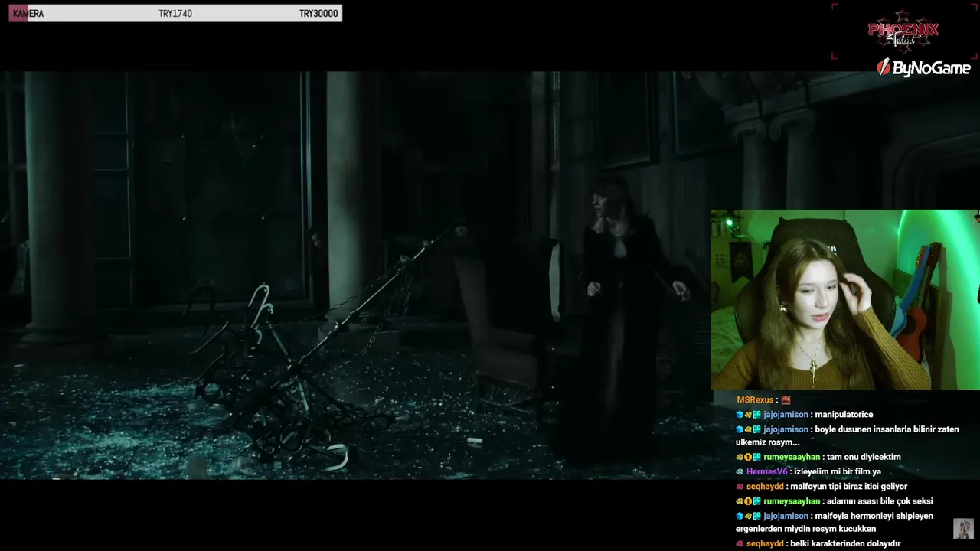The width and height of the screenshot is (980, 551).
Task: Open the ByNoGame sponsor logo
Action: [x=924, y=67]
